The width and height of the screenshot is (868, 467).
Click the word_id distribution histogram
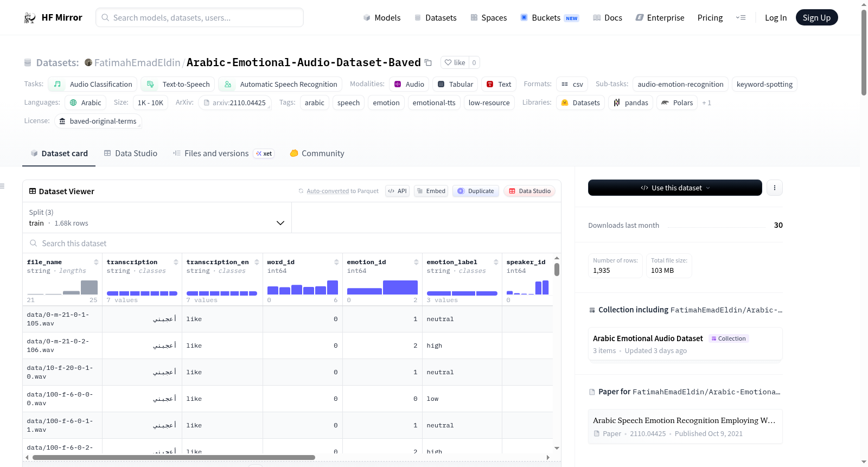pyautogui.click(x=303, y=287)
